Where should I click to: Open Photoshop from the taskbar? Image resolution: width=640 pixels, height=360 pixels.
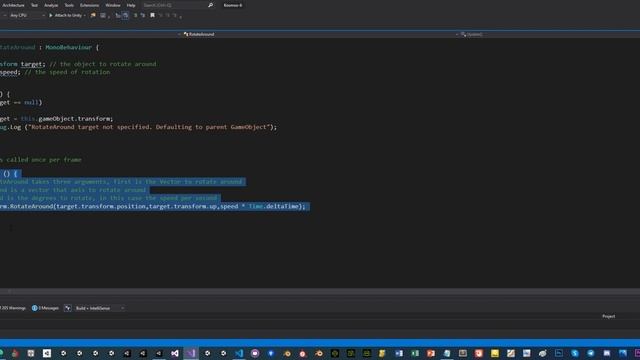[559, 353]
